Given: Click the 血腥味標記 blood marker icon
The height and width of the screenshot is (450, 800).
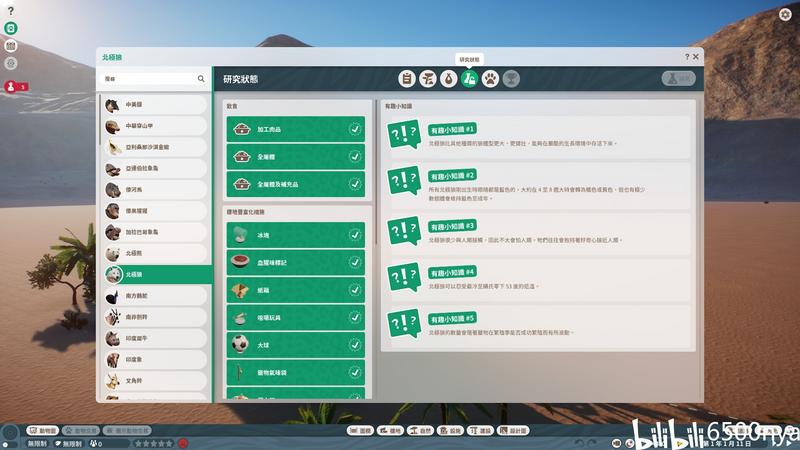Looking at the screenshot, I should tap(240, 262).
